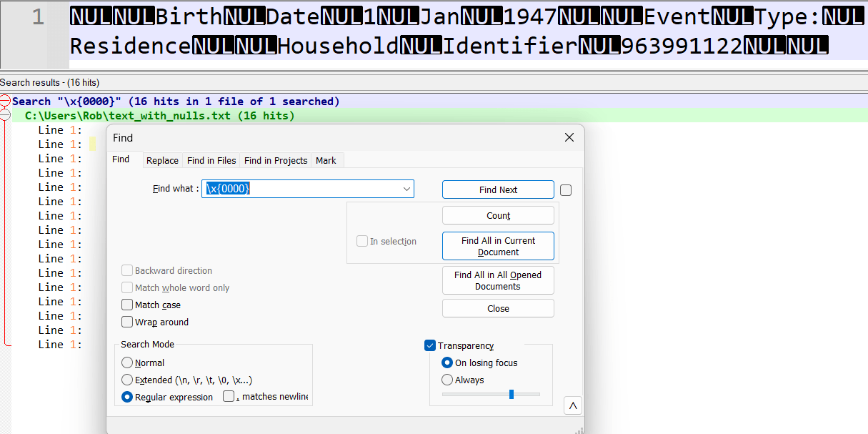Toggle the '. matches newline' checkbox
Viewport: 868px width, 434px height.
coord(229,395)
